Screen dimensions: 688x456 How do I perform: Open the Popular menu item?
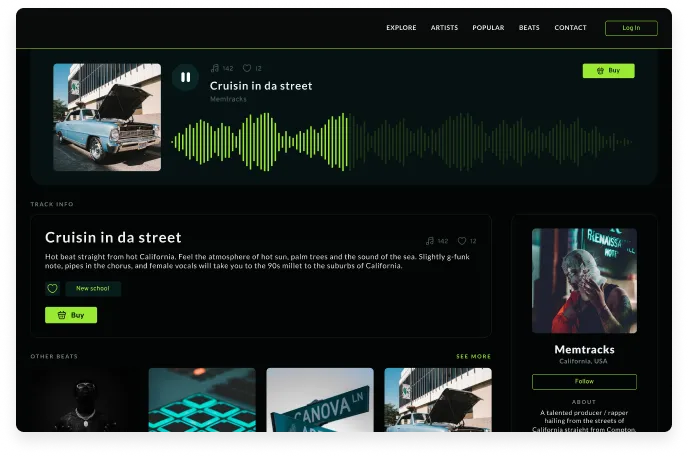[x=488, y=28]
